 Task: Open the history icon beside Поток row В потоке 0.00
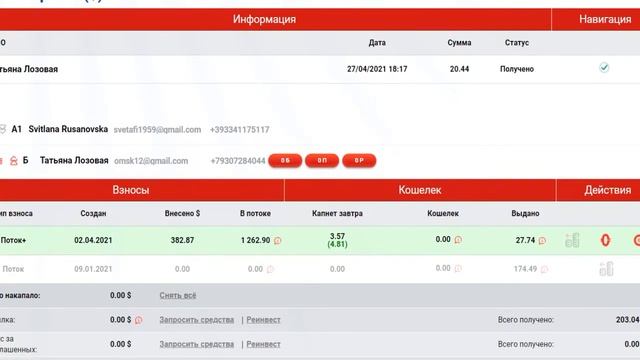pos(270,269)
